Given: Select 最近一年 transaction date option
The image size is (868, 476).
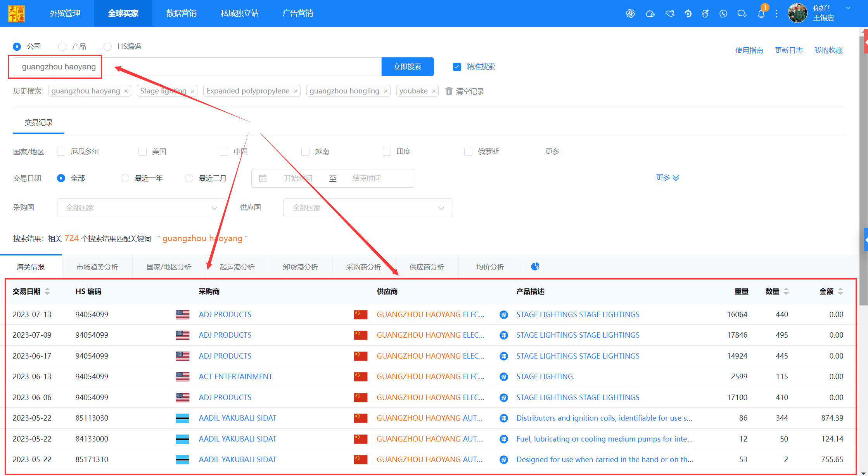Looking at the screenshot, I should 125,178.
